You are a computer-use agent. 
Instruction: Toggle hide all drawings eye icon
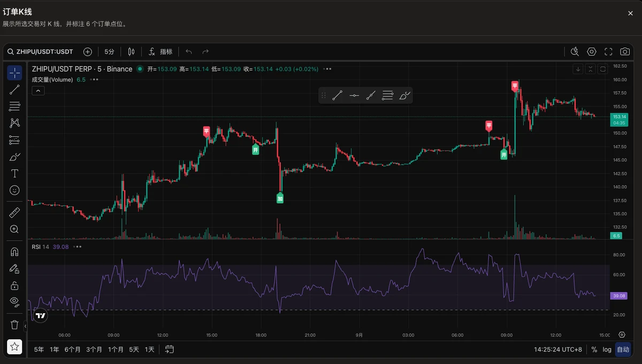[x=14, y=301]
